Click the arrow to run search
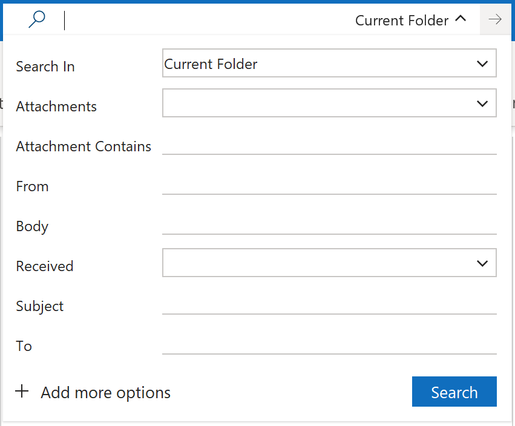Image resolution: width=515 pixels, height=426 pixels. (495, 20)
